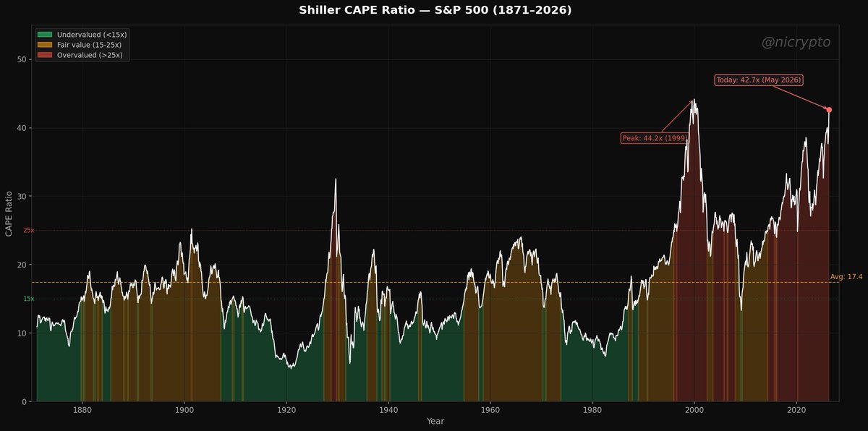This screenshot has height=431, width=868.
Task: Click the y-axis tick label 30
Action: [22, 197]
